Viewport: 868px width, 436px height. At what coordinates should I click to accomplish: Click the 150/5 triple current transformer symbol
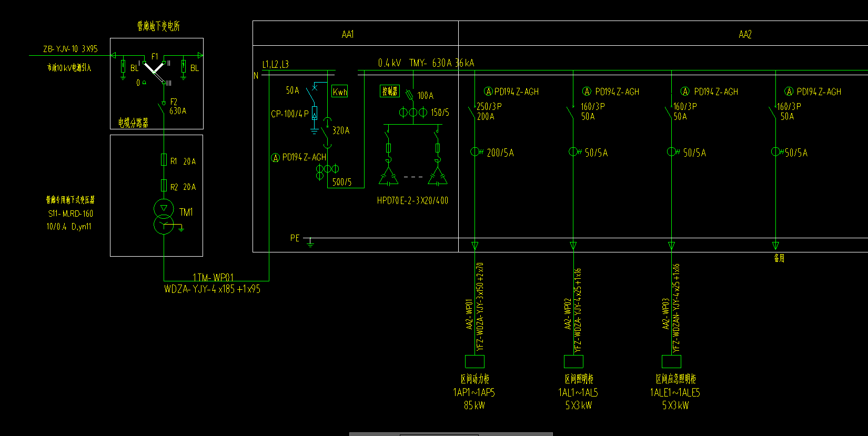point(413,112)
